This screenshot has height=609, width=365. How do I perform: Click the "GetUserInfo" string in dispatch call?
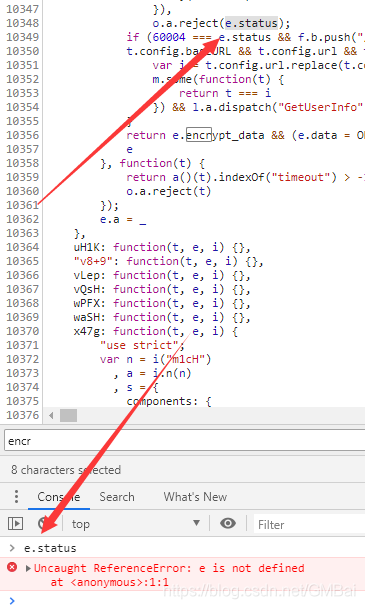point(320,107)
